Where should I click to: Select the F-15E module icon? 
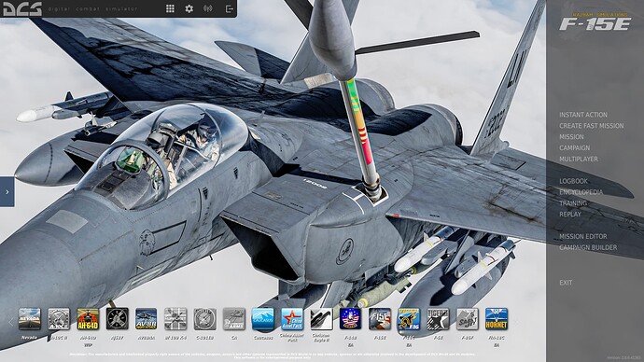[380, 319]
